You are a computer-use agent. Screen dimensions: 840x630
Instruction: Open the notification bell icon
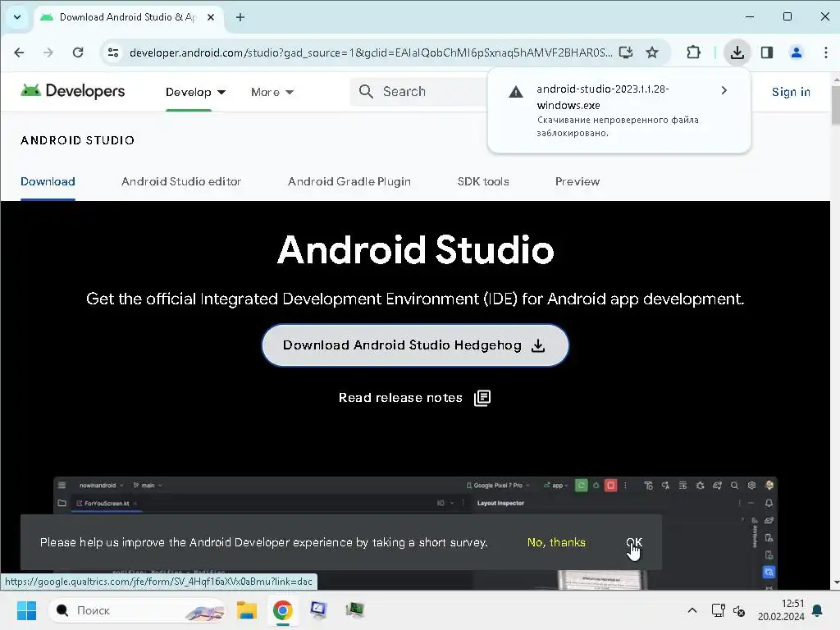pos(818,610)
